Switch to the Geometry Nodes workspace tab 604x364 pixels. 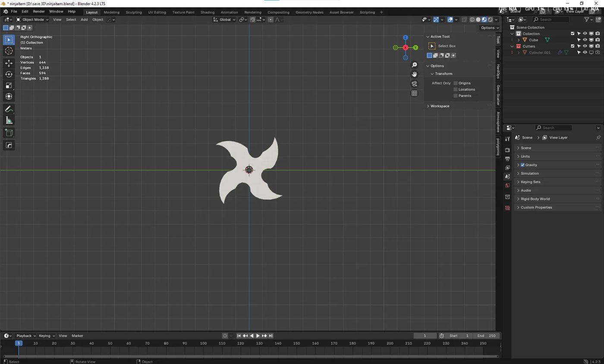309,12
